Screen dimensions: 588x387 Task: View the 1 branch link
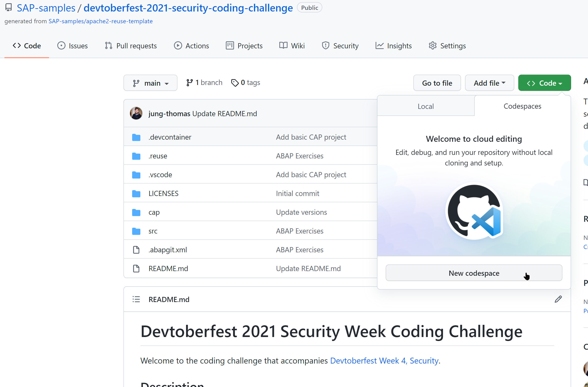[x=204, y=82]
